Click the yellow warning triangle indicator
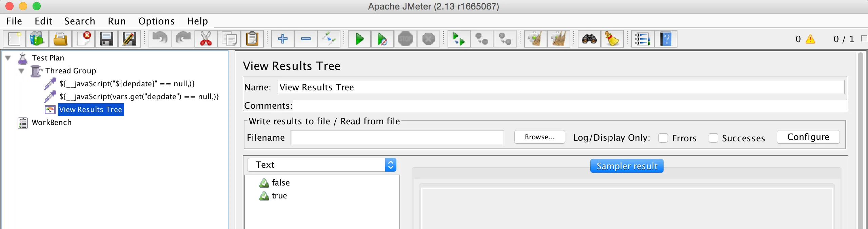The height and width of the screenshot is (229, 868). click(x=810, y=39)
